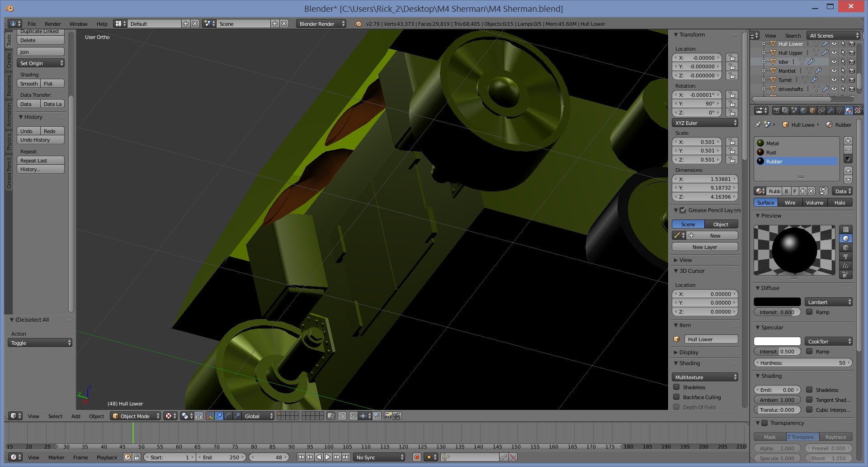The width and height of the screenshot is (868, 467).
Task: Switch material type to Halo tab
Action: point(840,202)
